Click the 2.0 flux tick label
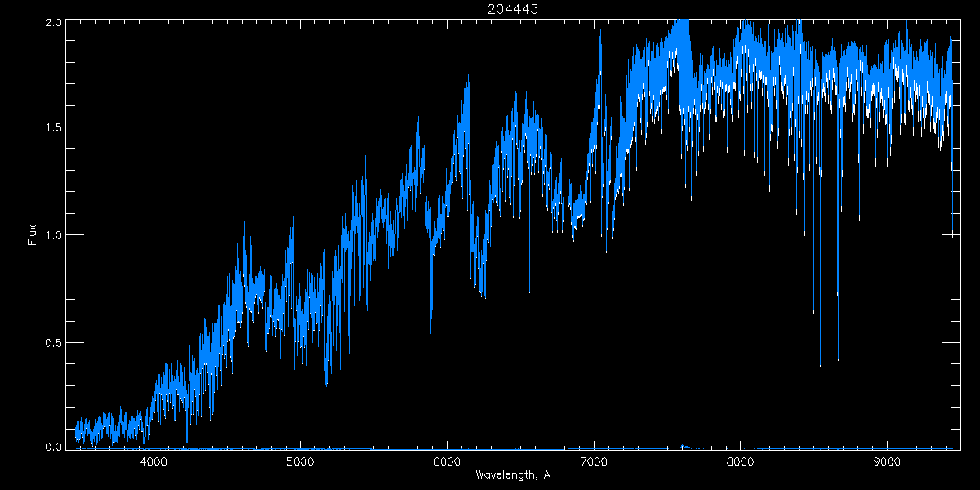Screen dimensions: 980x490 tap(52, 22)
